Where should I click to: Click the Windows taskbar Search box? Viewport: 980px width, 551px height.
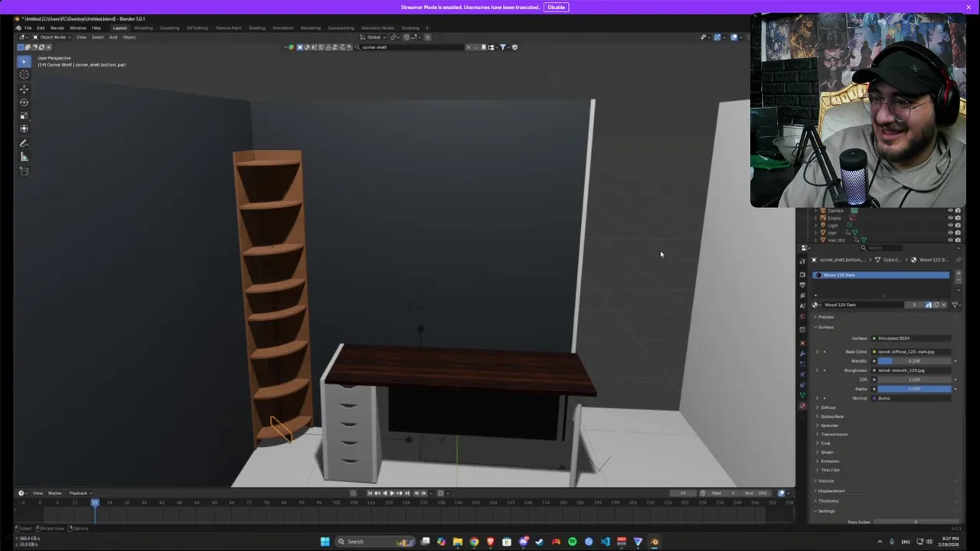375,542
